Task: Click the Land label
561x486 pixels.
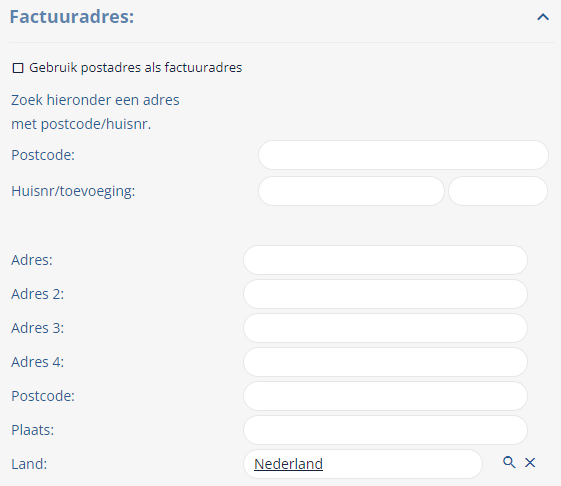Action: point(29,464)
